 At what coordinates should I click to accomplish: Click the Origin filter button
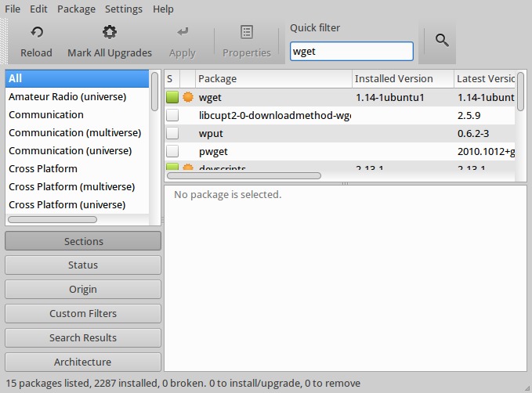coord(83,289)
